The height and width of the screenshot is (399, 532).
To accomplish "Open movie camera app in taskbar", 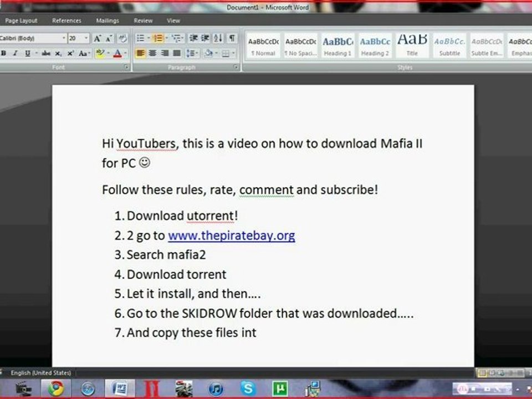I will (23, 389).
